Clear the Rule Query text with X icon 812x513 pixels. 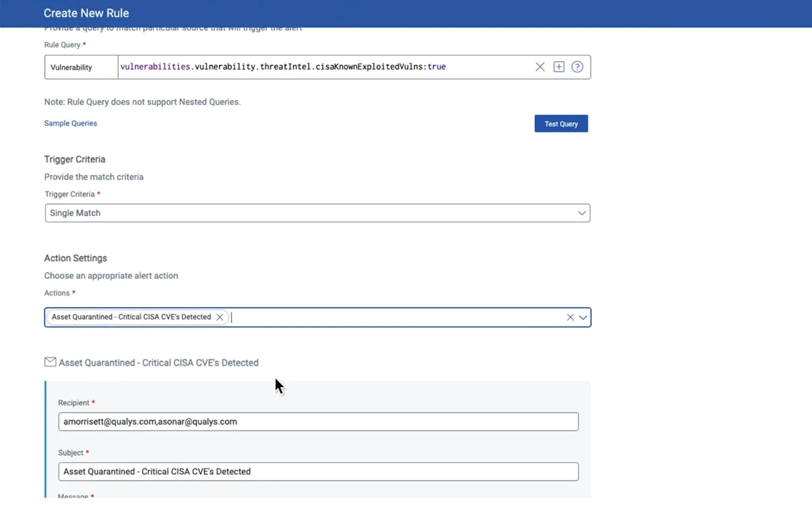pyautogui.click(x=540, y=67)
